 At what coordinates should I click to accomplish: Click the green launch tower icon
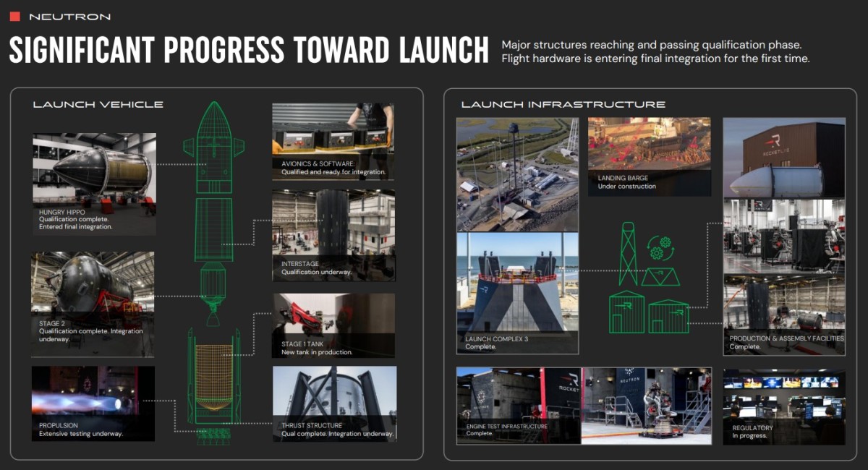[628, 252]
